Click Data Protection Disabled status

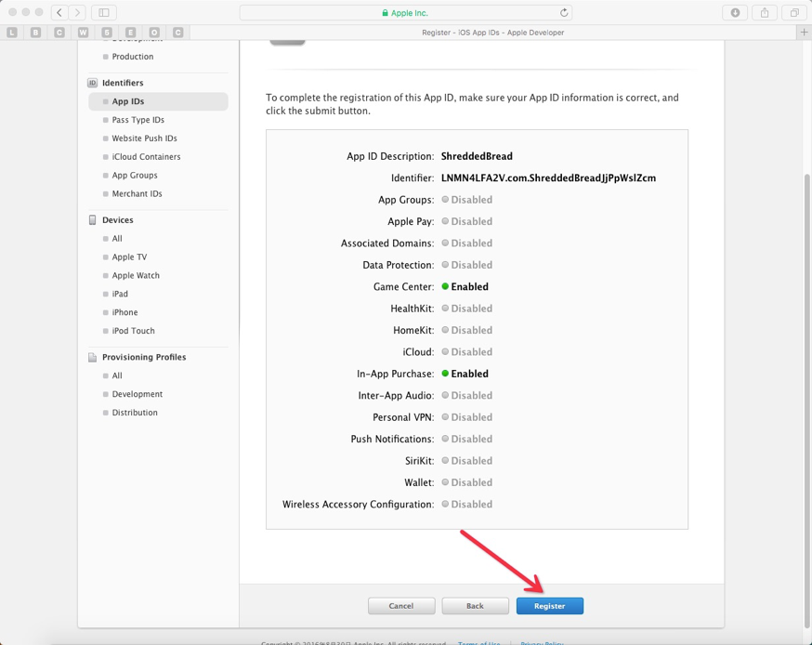[x=467, y=265]
